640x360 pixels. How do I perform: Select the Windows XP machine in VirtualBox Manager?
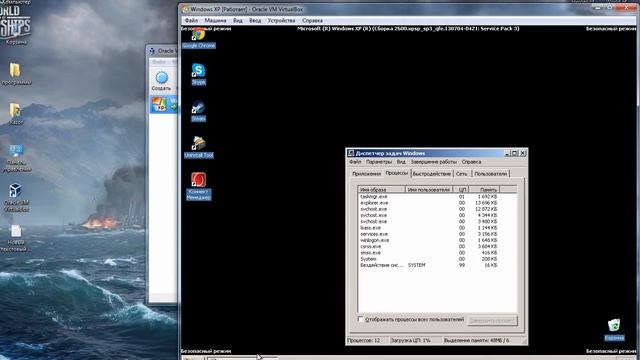point(164,105)
